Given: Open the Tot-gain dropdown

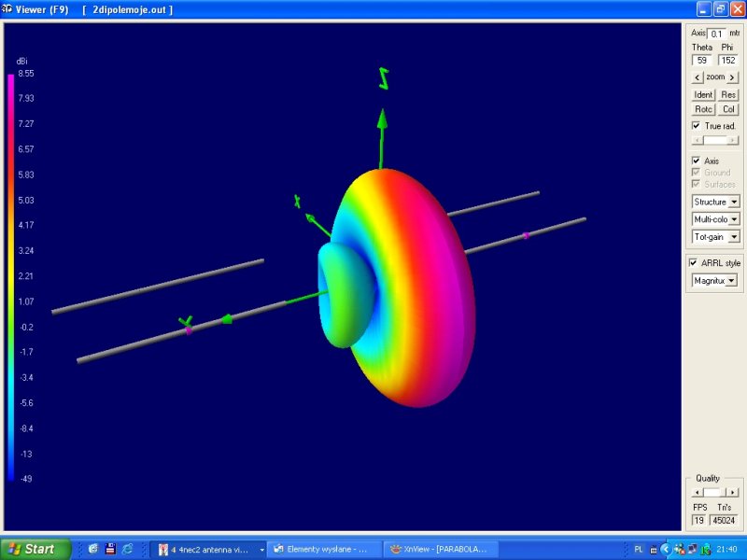Looking at the screenshot, I should click(x=715, y=237).
